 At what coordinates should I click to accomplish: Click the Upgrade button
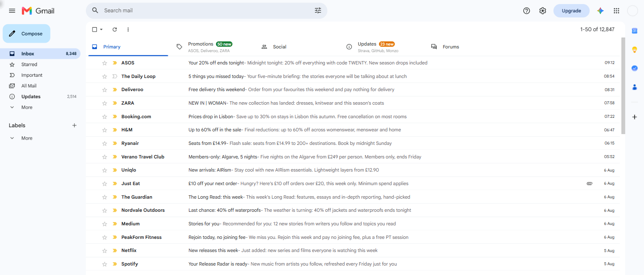pyautogui.click(x=571, y=11)
